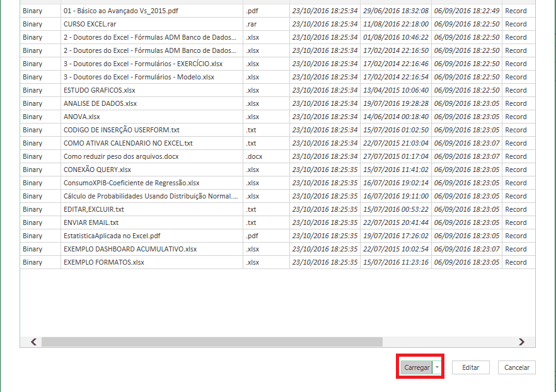
Task: Click the 'ANALISE DE DADOS.xlsx' file name
Action: point(100,103)
